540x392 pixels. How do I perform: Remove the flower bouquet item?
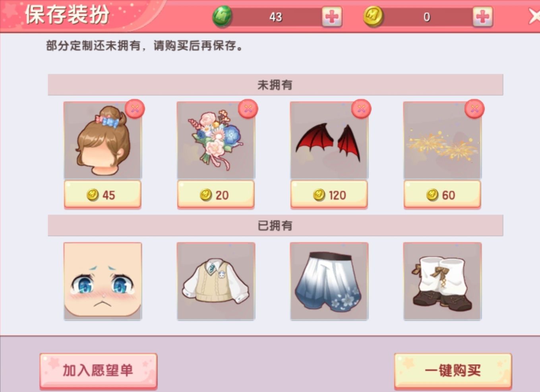click(248, 109)
